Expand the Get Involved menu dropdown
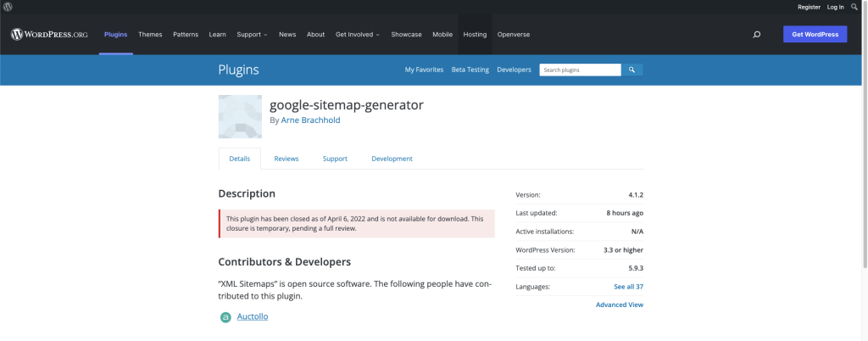The height and width of the screenshot is (341, 868). coord(358,34)
